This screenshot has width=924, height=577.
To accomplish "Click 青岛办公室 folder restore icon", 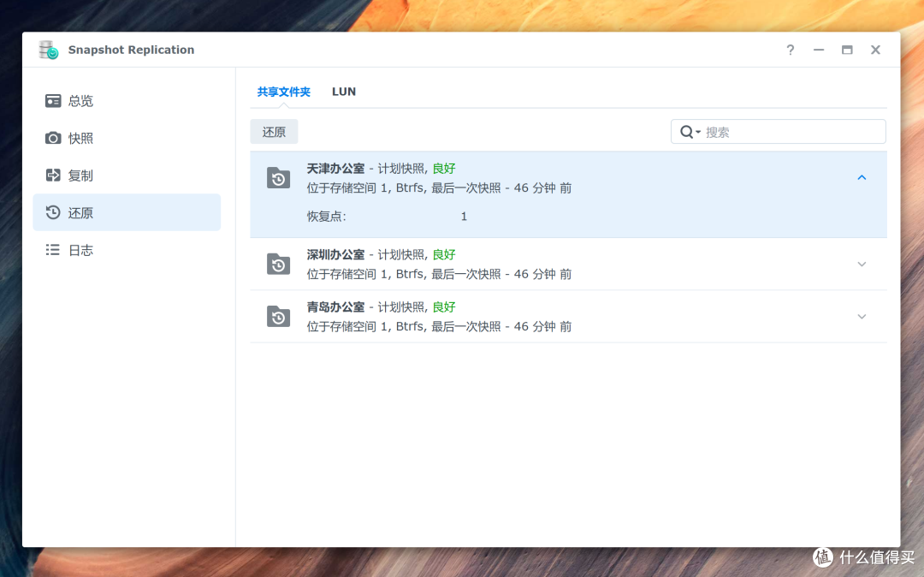I will point(278,317).
